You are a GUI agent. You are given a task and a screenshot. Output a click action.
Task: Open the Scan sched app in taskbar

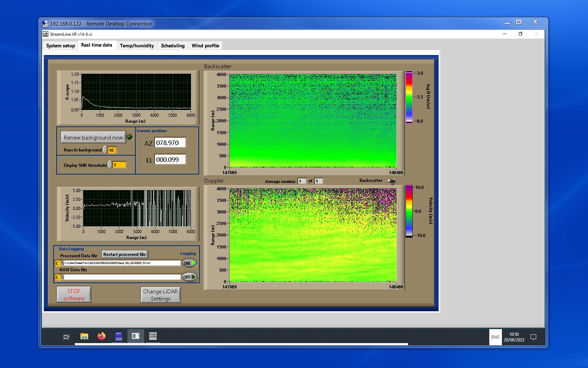tap(153, 336)
